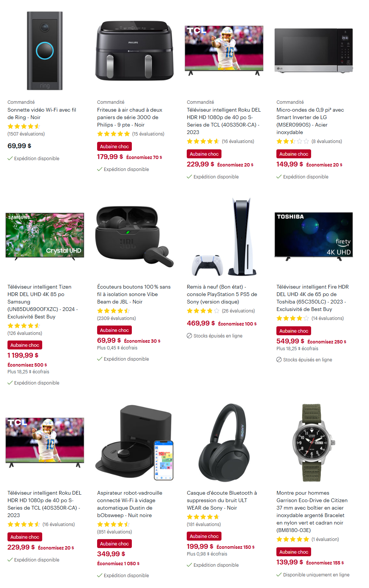Click 'Remis à neuf' PlayStation 5 title link
369x588 pixels.
click(x=222, y=294)
